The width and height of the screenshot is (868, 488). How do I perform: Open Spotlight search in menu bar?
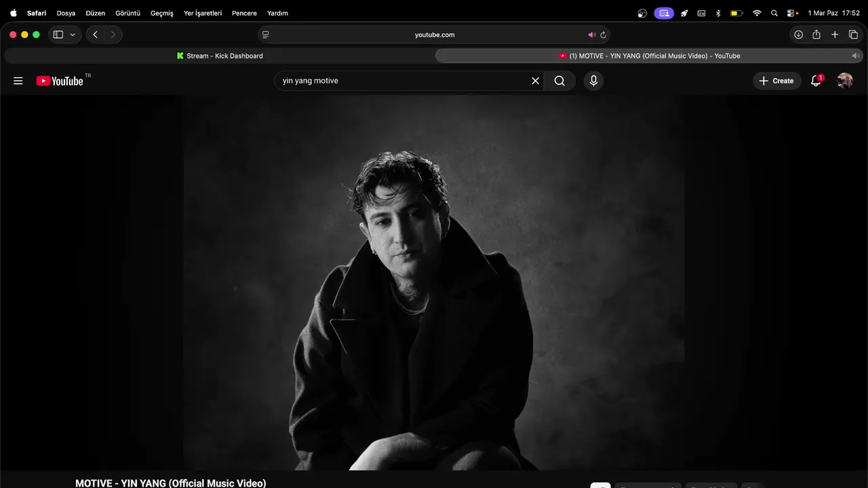pyautogui.click(x=774, y=13)
